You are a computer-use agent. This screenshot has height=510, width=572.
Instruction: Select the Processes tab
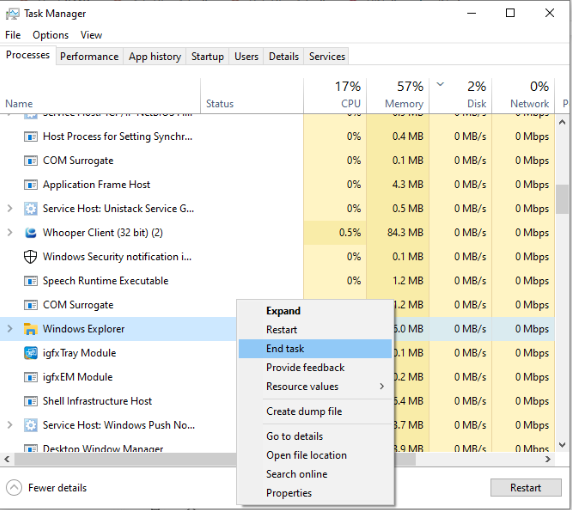[28, 55]
